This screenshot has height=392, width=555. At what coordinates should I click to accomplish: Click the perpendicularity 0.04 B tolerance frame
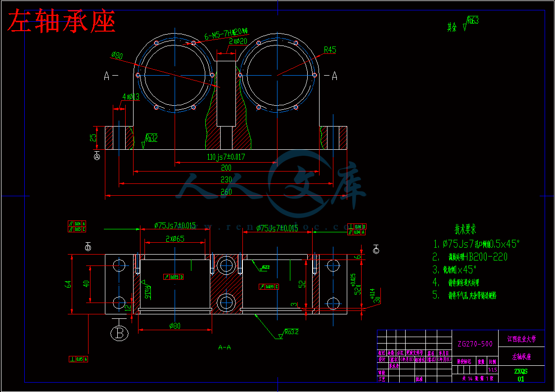point(357,226)
